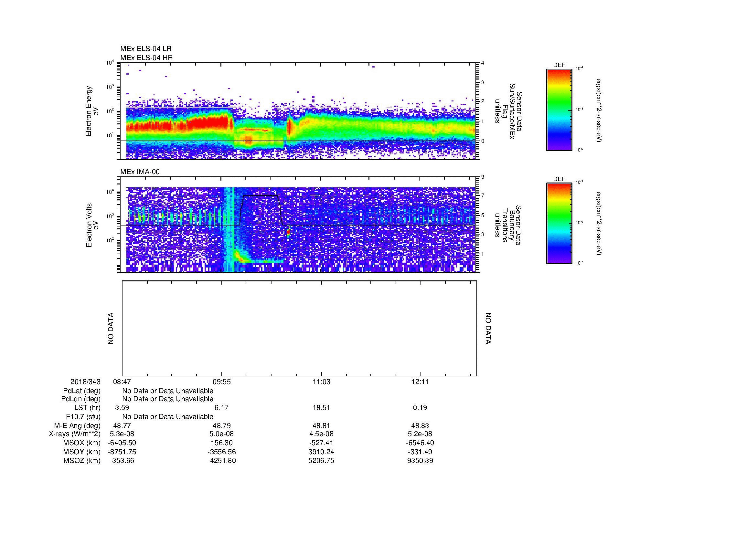756x534 pixels.
Task: Click the MSOZ value 9350.39
Action: tap(420, 461)
